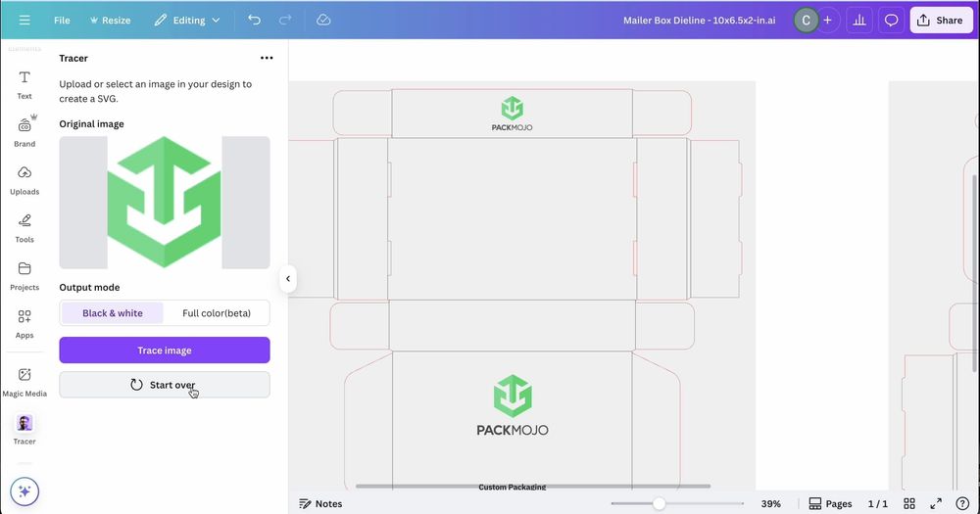Screen dimensions: 980x514
Task: Open the Uploads sidebar panel
Action: 24,179
